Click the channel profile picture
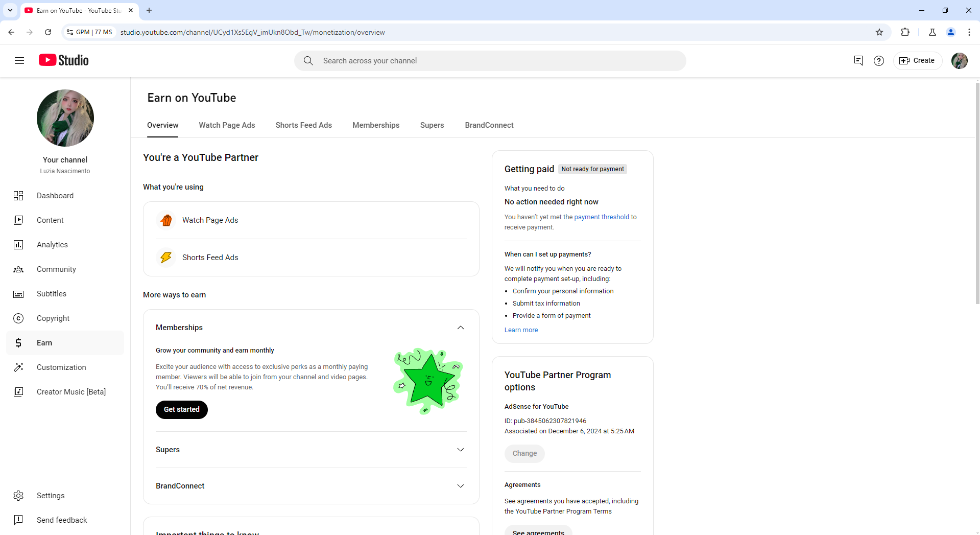Image resolution: width=980 pixels, height=535 pixels. 65,118
